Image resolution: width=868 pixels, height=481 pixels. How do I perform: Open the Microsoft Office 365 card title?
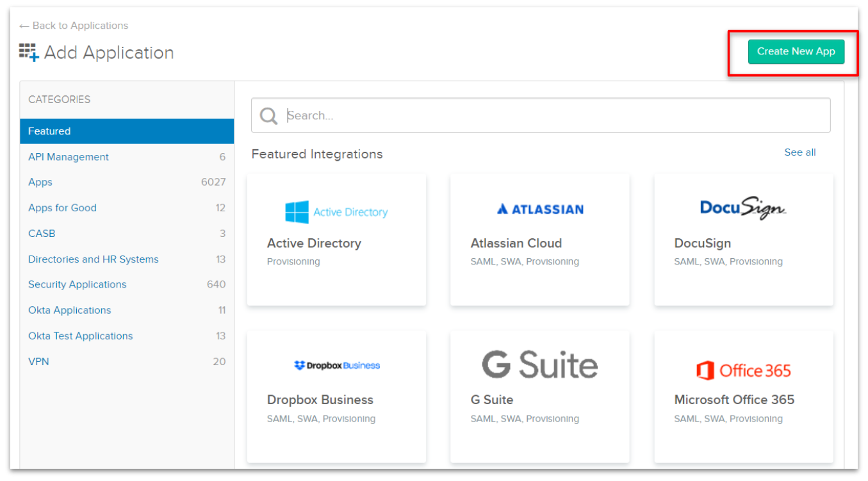(734, 400)
